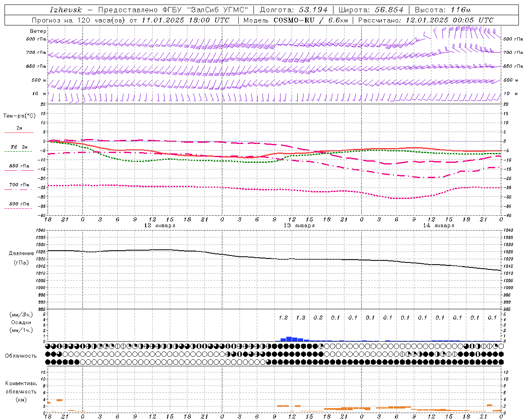Click the tallest blue precipitation bar
The image size is (525, 420).
(289, 339)
